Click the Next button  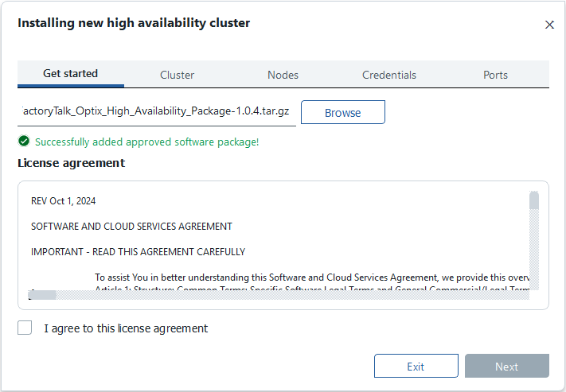[507, 366]
